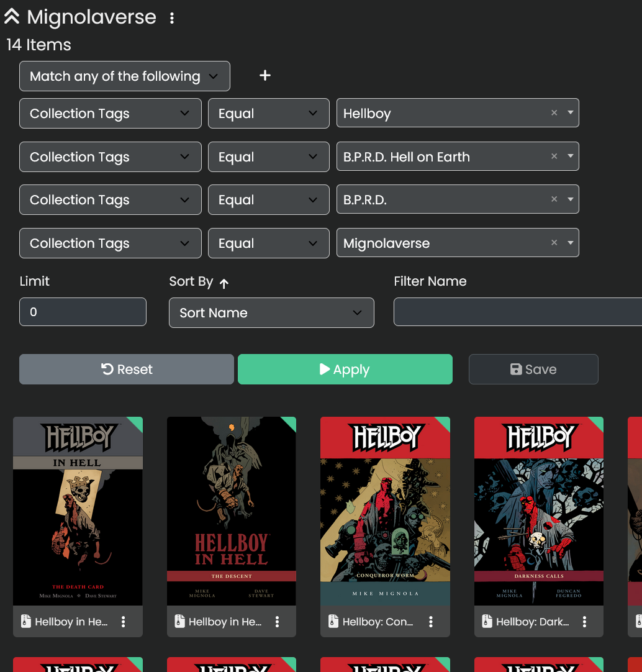Add a new filter row with plus

pos(265,75)
